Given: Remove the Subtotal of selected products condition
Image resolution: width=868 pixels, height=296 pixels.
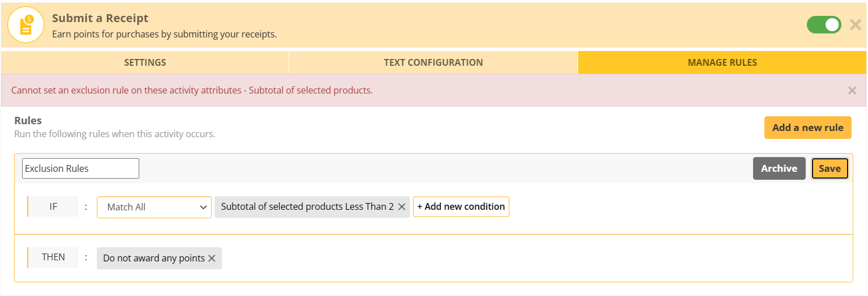Looking at the screenshot, I should click(x=401, y=207).
